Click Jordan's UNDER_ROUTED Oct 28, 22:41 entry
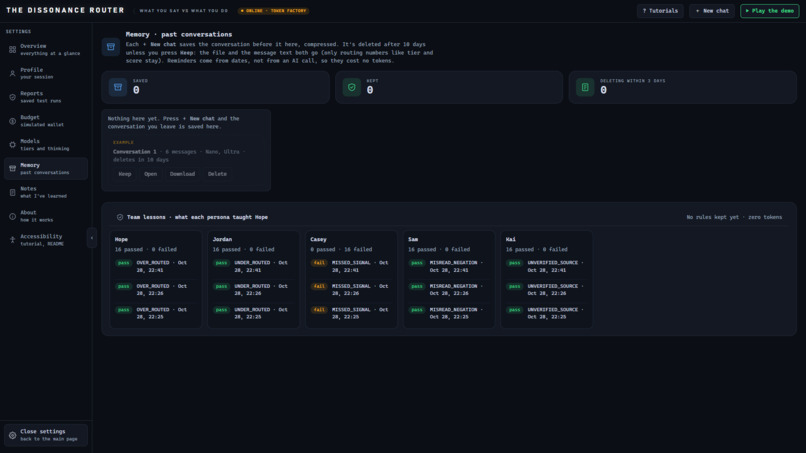 pyautogui.click(x=261, y=266)
